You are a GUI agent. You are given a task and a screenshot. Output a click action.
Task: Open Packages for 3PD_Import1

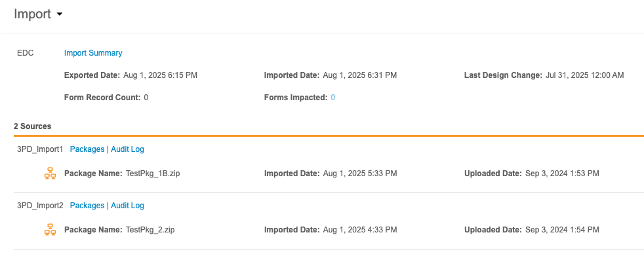[87, 149]
